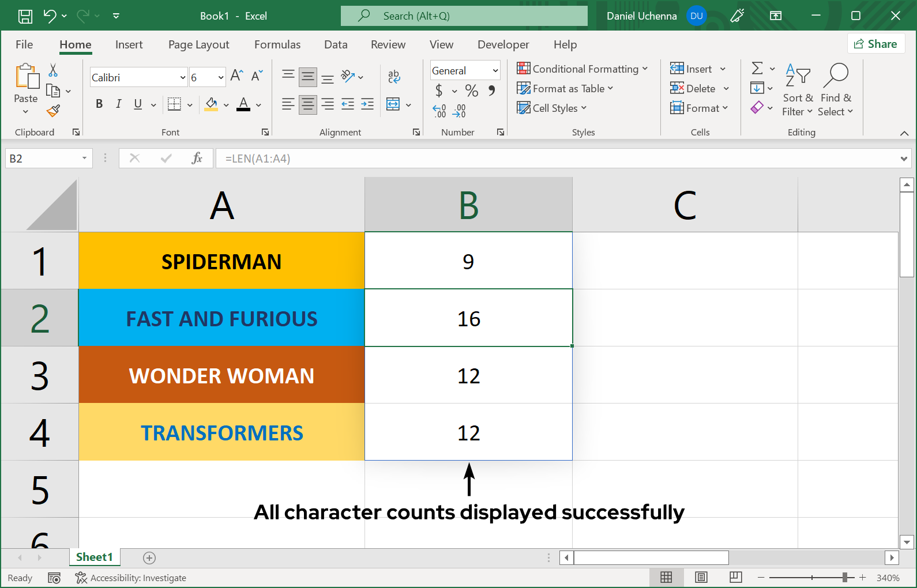Click the Copy icon in Clipboard group

pos(53,91)
